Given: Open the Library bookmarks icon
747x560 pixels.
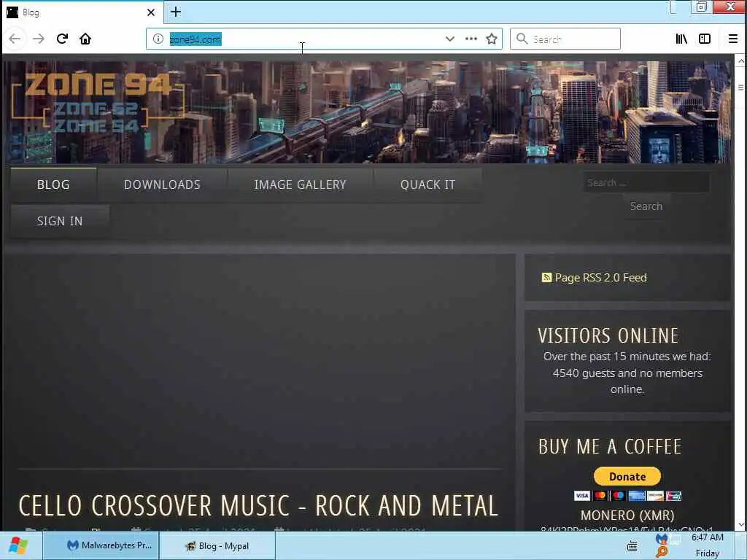Looking at the screenshot, I should pos(681,39).
